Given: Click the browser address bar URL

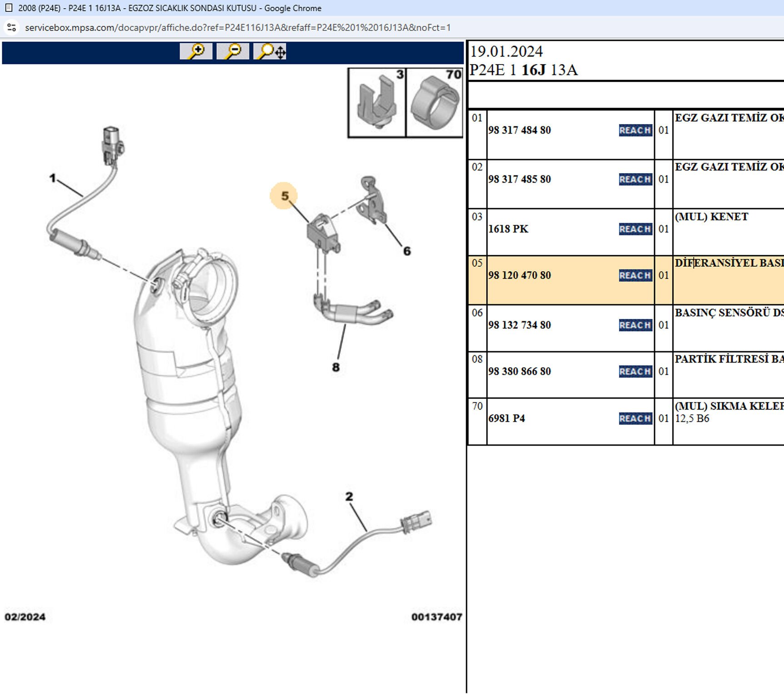Looking at the screenshot, I should (238, 28).
